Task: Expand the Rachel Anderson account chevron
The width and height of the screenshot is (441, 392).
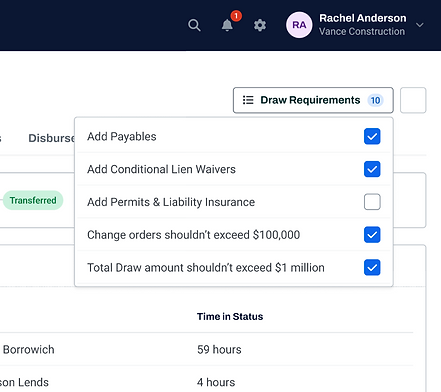Action: point(420,25)
